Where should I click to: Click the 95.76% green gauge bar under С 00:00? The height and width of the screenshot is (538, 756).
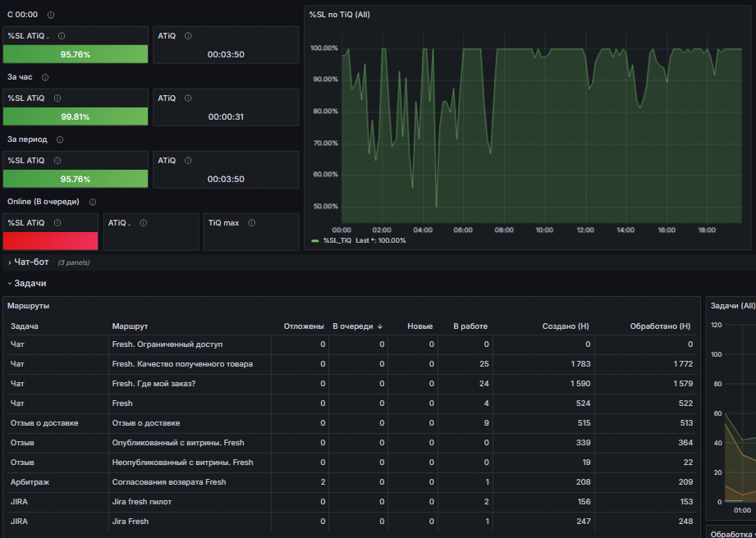coord(76,54)
